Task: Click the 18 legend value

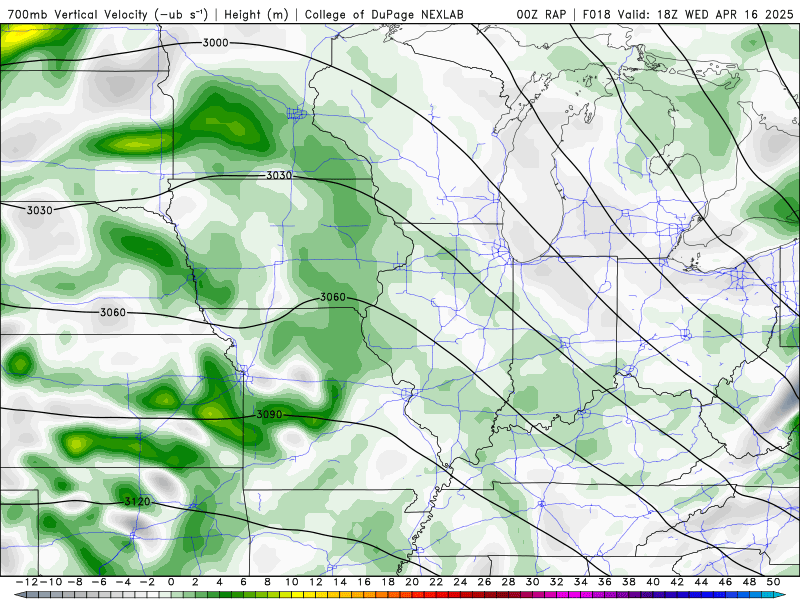Action: [388, 582]
